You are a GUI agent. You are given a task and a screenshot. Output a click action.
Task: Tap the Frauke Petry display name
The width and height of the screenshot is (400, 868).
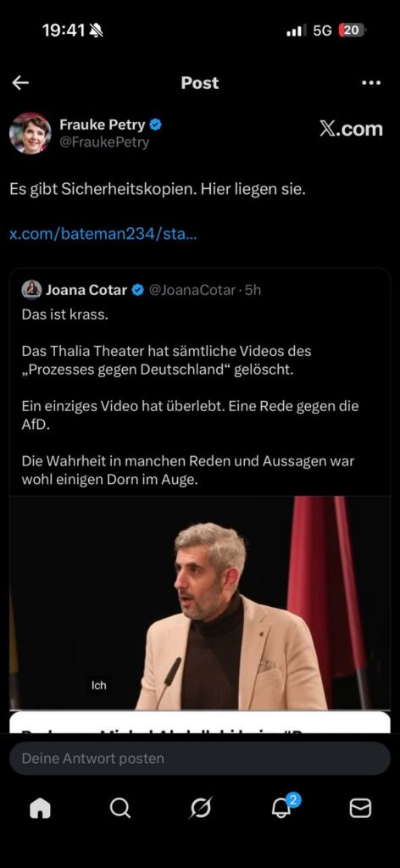pyautogui.click(x=103, y=125)
